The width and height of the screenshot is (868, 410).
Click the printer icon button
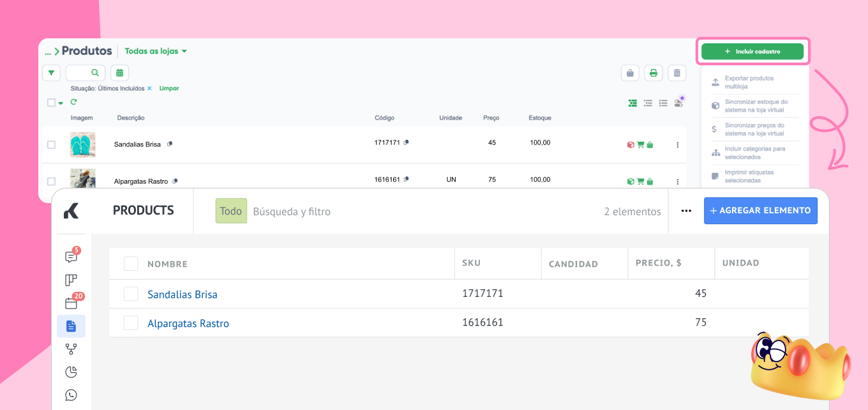click(x=653, y=73)
